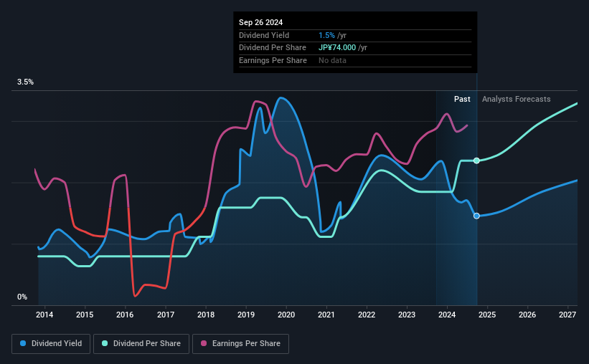Select the blue Dividend Yield data point

(x=476, y=216)
